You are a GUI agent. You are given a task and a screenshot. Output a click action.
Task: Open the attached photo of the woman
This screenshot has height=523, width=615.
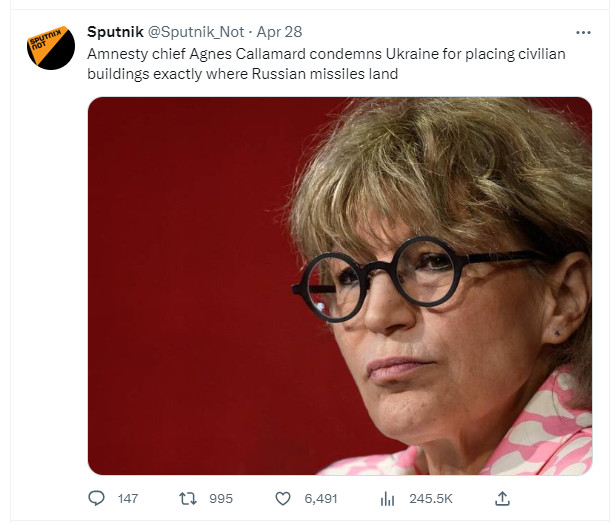340,285
